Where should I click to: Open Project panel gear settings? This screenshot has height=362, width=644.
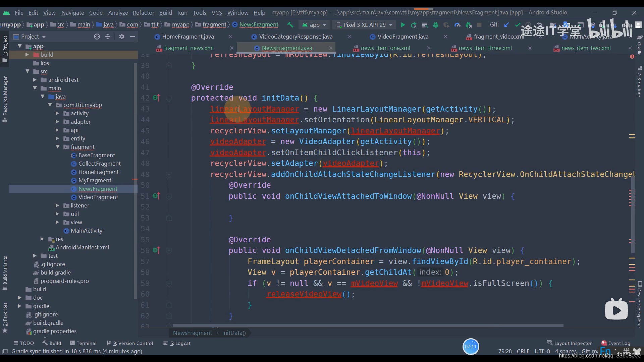tap(122, 37)
